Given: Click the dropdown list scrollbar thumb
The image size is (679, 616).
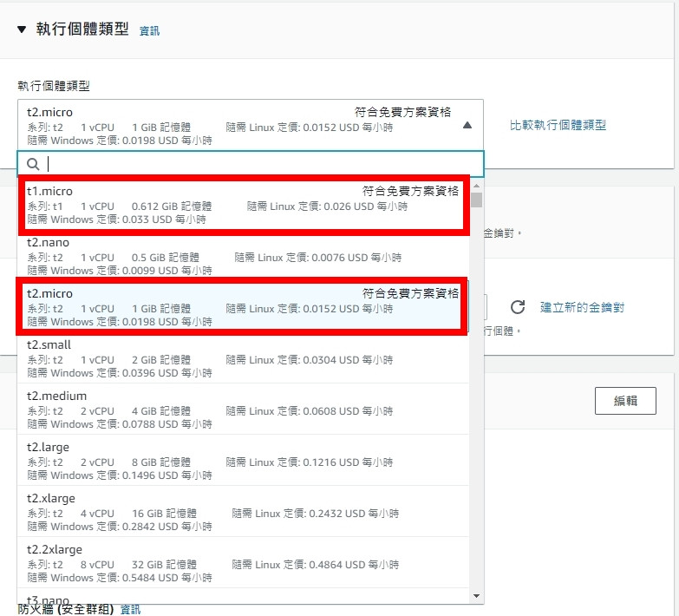Looking at the screenshot, I should [x=476, y=200].
